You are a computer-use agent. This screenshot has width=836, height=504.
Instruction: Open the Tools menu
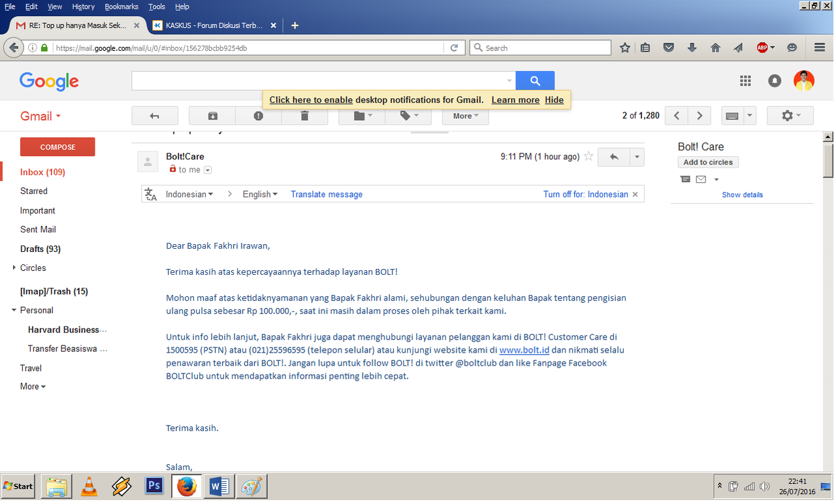[157, 7]
